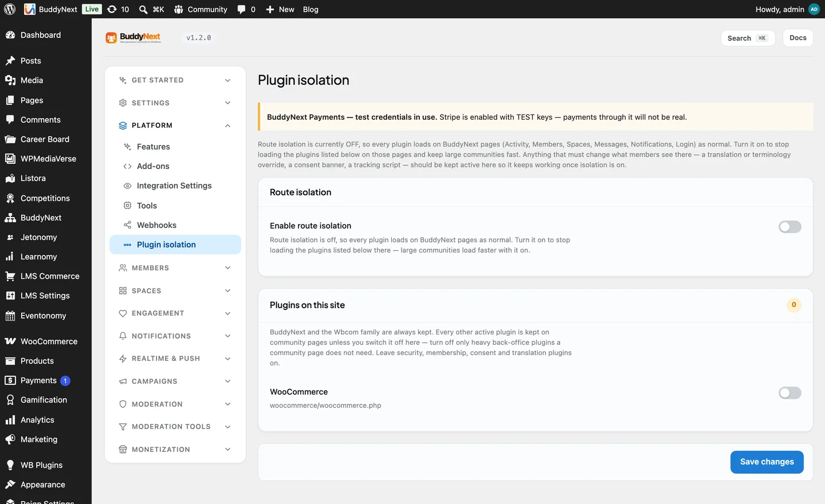Expand the SPACES section
The width and height of the screenshot is (825, 504).
[x=175, y=291]
